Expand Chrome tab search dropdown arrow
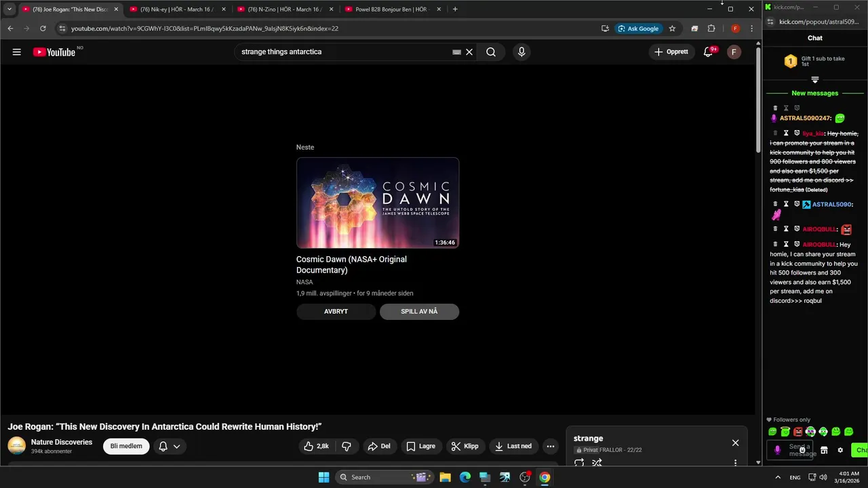This screenshot has height=488, width=868. pos(9,9)
